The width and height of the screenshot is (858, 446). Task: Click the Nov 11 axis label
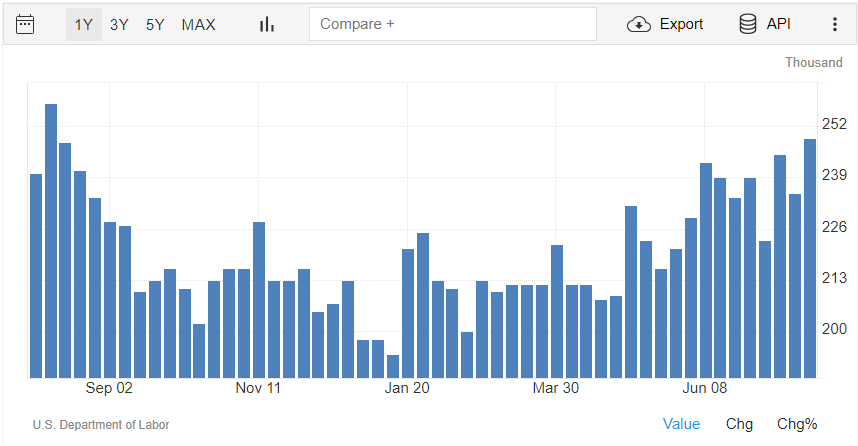(258, 388)
